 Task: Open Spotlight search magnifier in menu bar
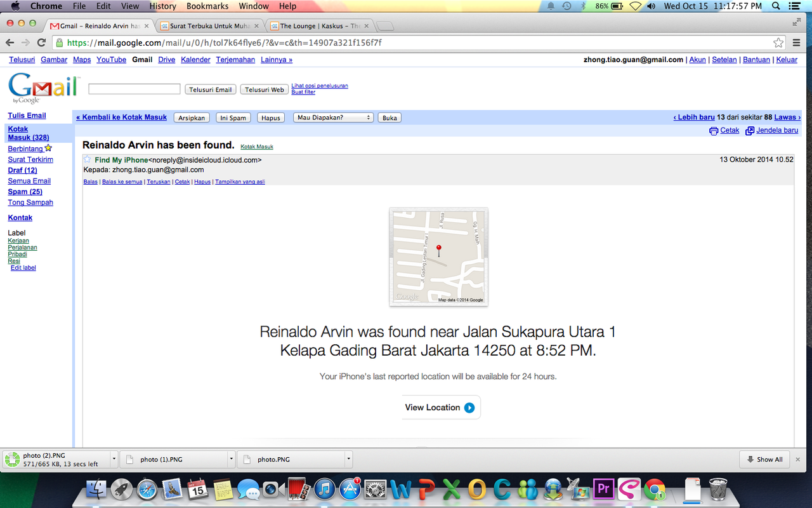[776, 6]
